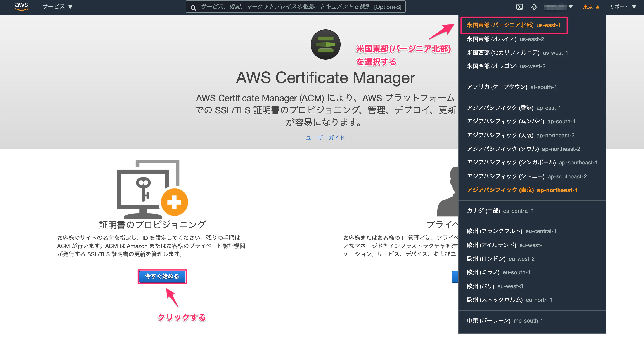Select region 米国東部 (バージニア北部) us-east-1
The image size is (644, 338).
coord(514,25)
